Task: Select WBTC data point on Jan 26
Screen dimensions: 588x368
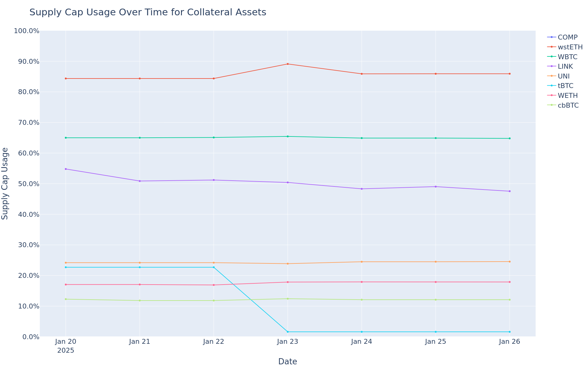Action: (x=510, y=138)
